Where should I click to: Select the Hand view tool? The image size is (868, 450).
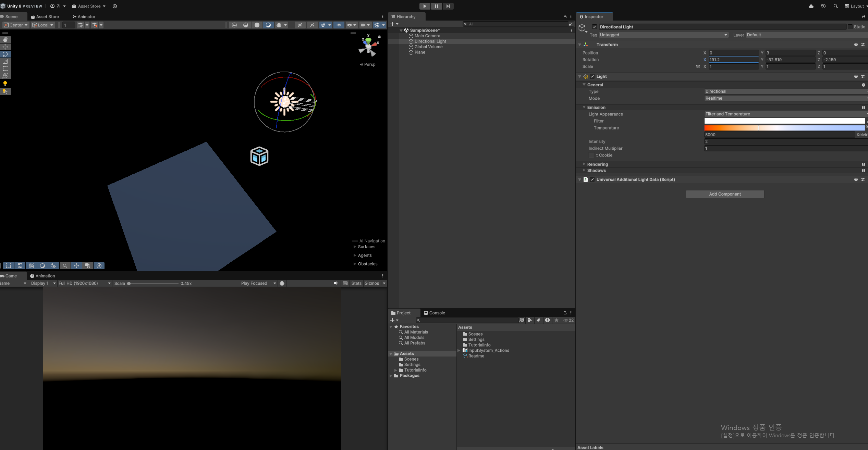[x=5, y=40]
